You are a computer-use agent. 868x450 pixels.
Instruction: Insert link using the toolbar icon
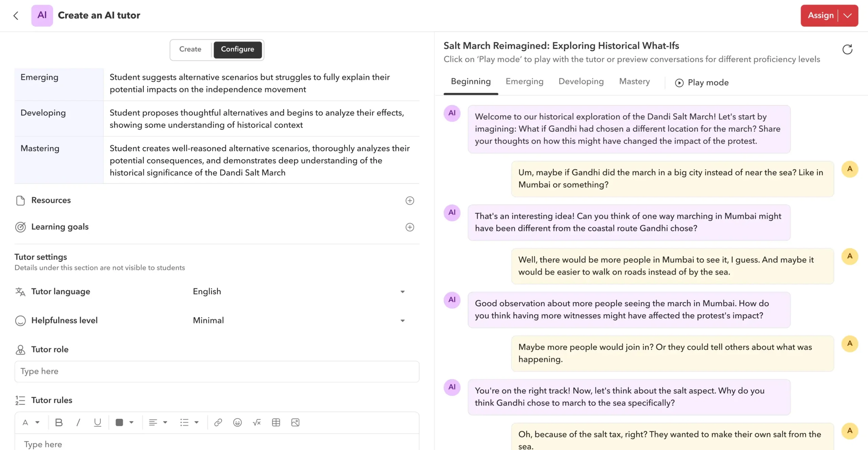coord(218,423)
